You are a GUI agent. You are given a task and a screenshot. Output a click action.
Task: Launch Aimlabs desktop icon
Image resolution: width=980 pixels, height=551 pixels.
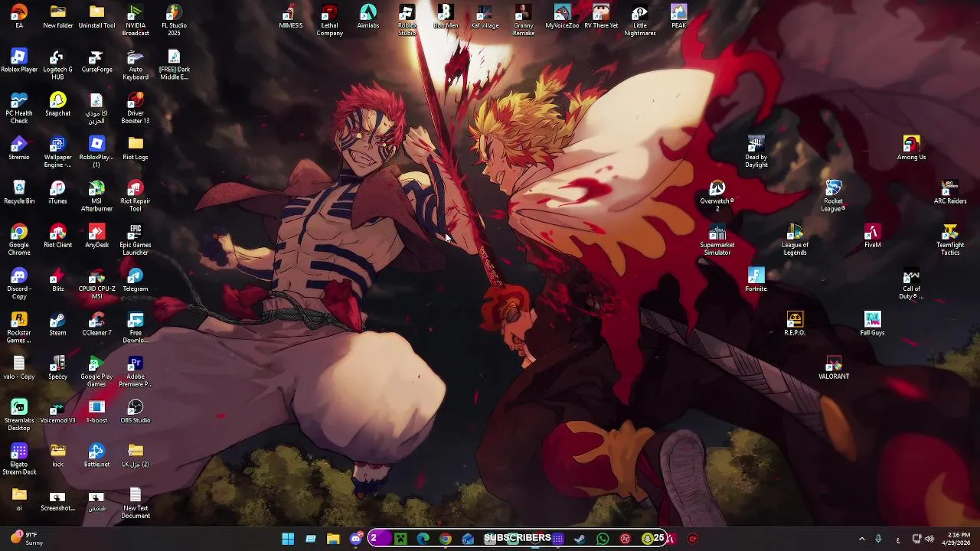click(x=368, y=17)
